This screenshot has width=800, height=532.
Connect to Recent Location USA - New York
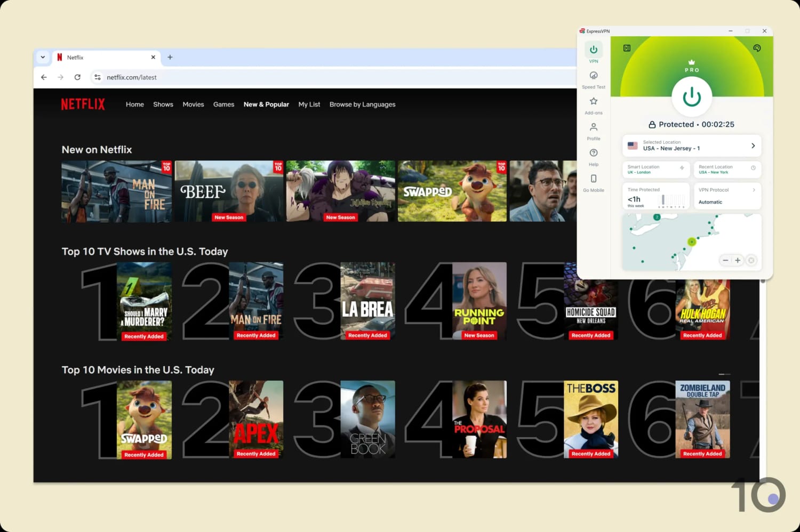point(727,170)
